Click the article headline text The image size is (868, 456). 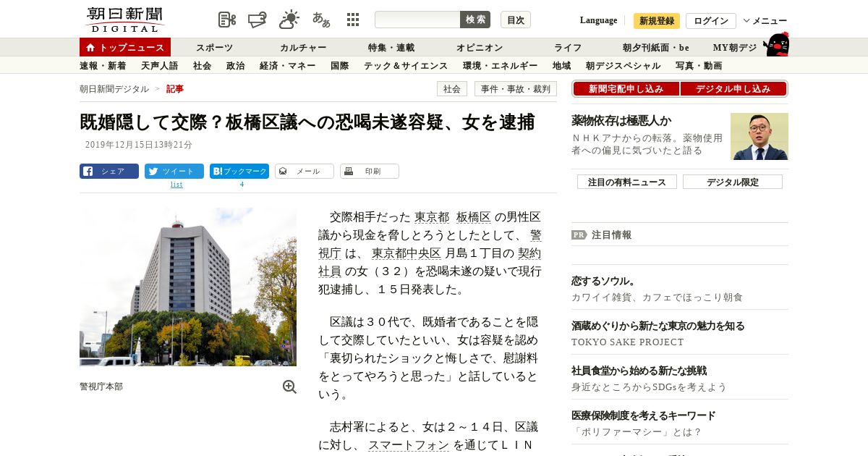[x=307, y=122]
